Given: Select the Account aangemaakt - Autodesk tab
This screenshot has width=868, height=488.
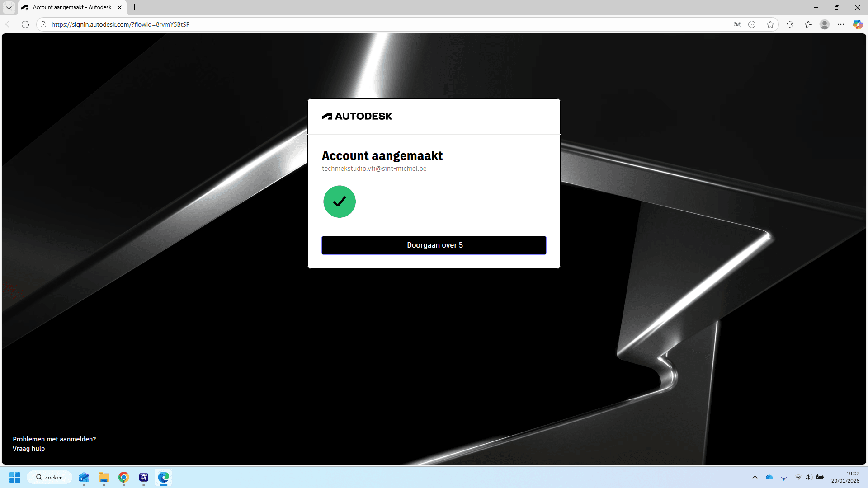Looking at the screenshot, I should tap(71, 7).
